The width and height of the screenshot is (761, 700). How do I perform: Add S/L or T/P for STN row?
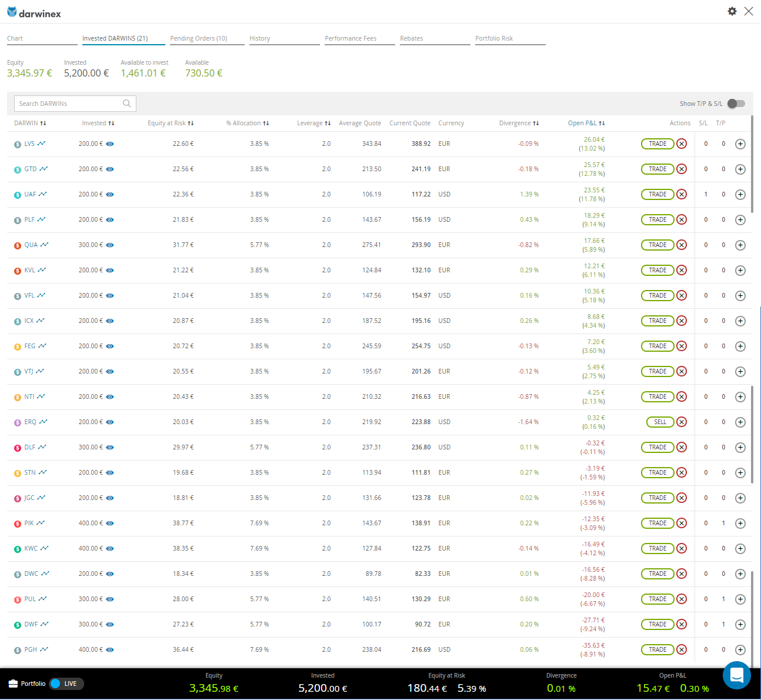740,473
